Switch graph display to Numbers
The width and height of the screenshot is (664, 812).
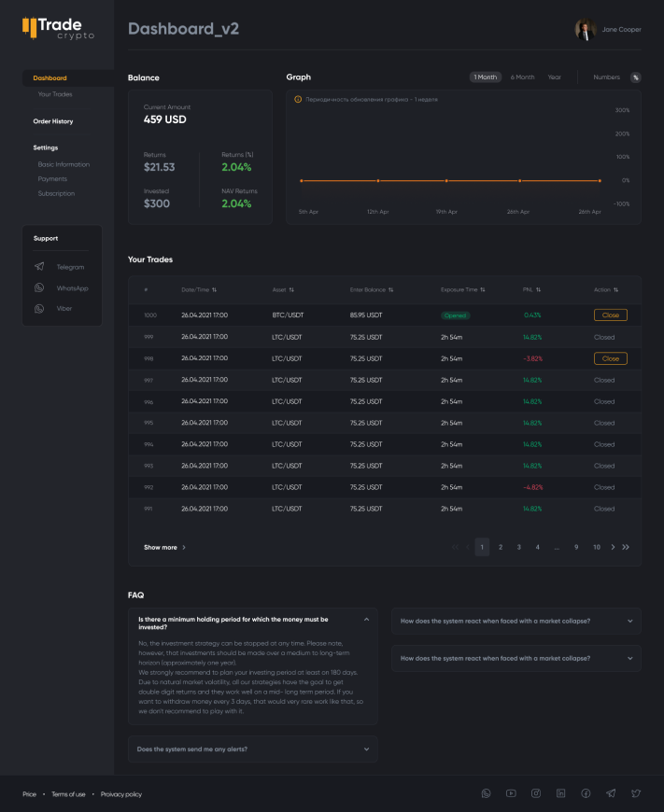[606, 77]
